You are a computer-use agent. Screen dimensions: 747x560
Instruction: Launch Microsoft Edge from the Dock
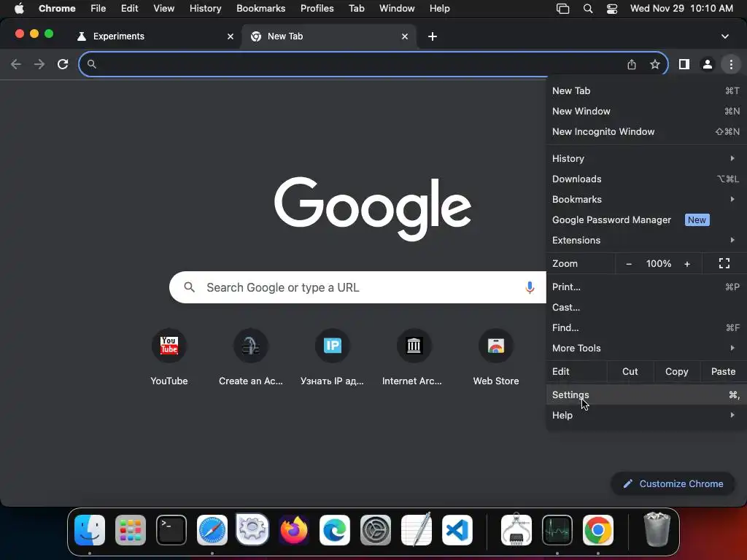coord(334,530)
